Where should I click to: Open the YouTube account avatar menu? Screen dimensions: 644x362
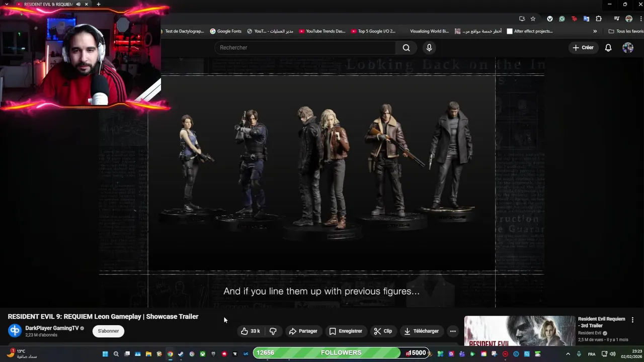628,48
